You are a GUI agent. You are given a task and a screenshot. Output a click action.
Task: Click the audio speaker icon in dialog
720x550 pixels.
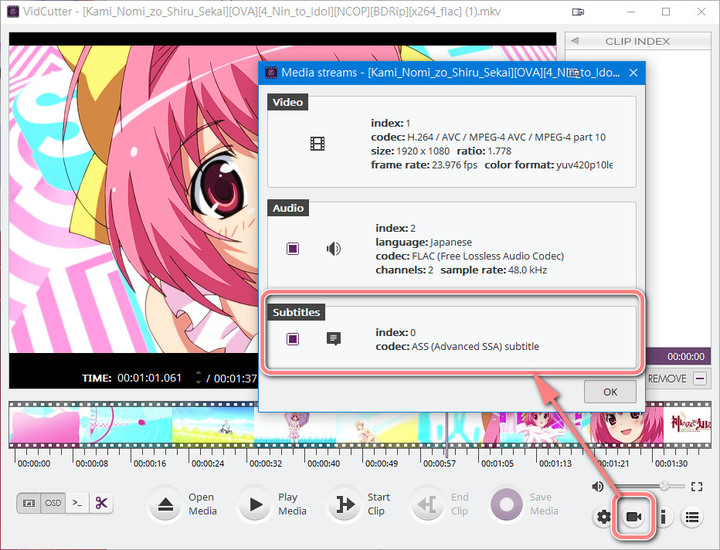coord(333,248)
